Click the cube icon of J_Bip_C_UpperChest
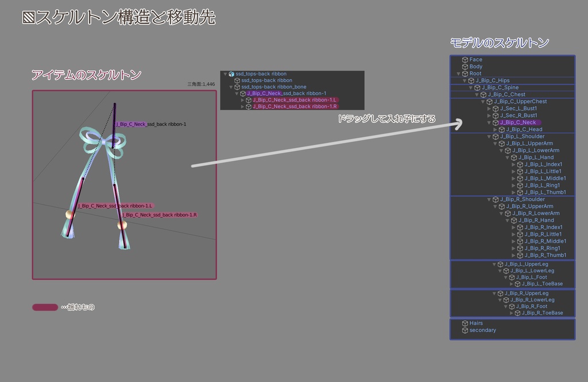Image resolution: width=588 pixels, height=382 pixels. click(x=489, y=102)
